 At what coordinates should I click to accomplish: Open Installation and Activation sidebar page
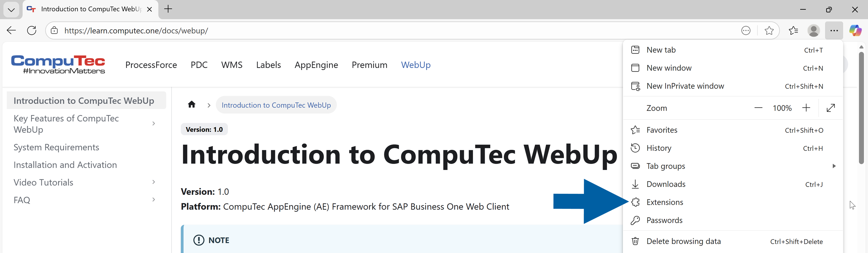tap(65, 165)
